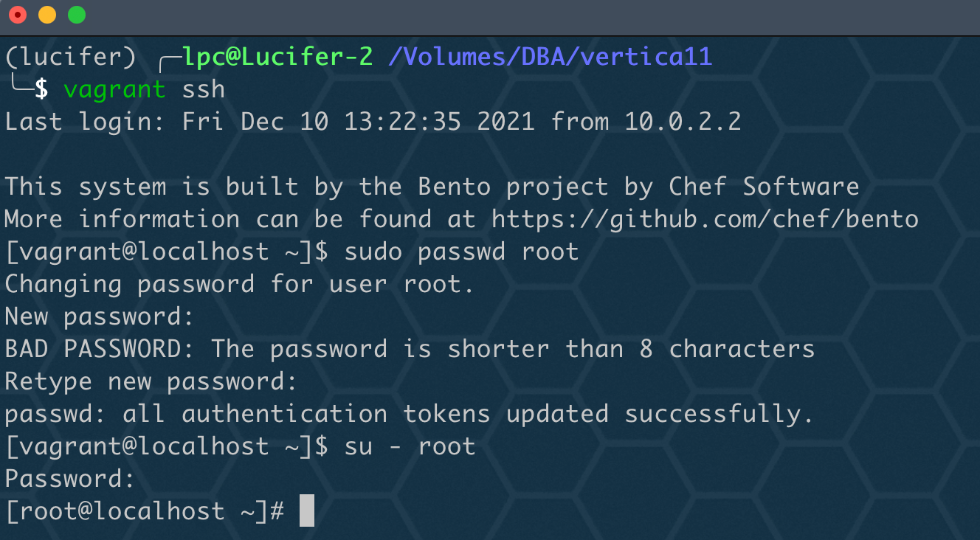Image resolution: width=980 pixels, height=540 pixels.
Task: Click the red close window button
Action: [18, 15]
